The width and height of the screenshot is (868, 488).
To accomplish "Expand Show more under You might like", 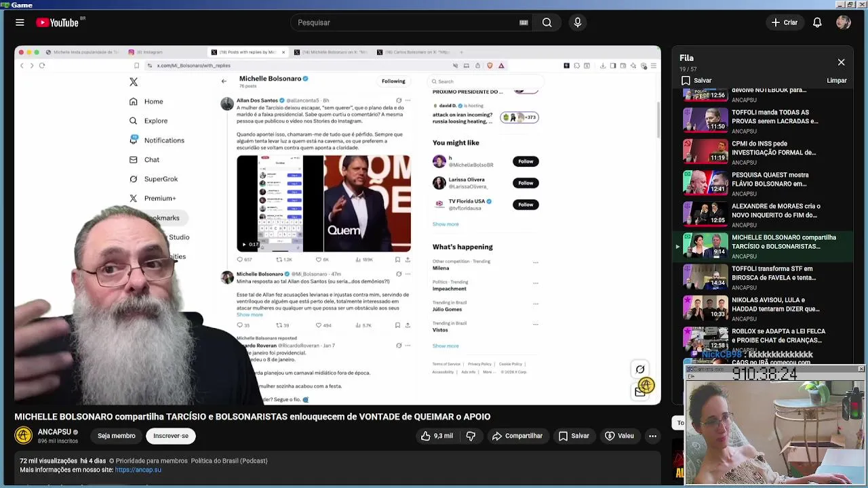I will click(x=446, y=224).
